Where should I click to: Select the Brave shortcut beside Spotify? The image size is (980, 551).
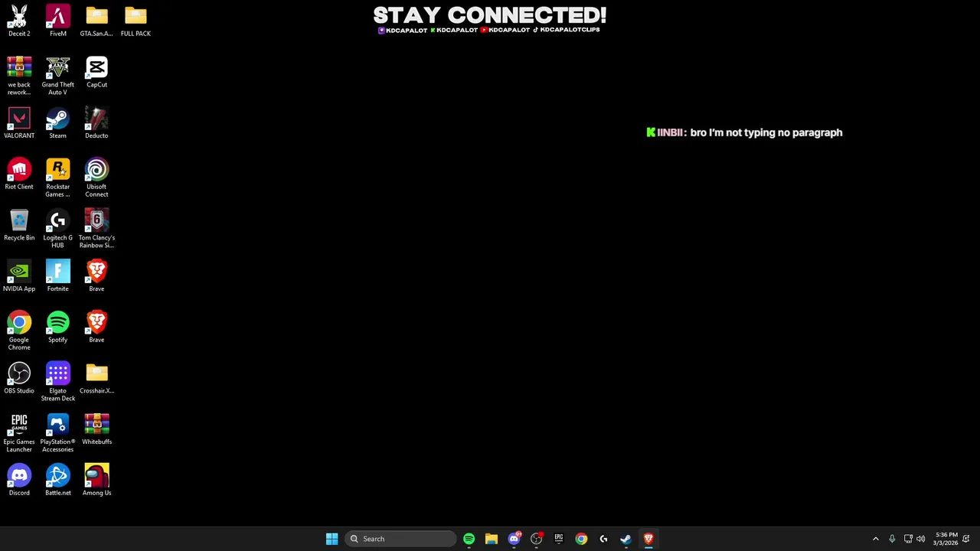pyautogui.click(x=96, y=327)
